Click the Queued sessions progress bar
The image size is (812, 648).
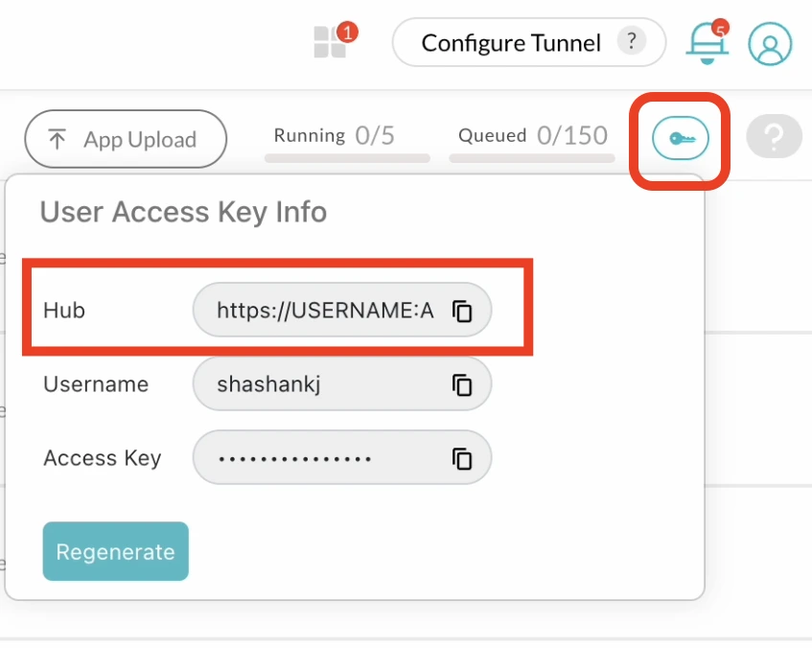point(532,157)
